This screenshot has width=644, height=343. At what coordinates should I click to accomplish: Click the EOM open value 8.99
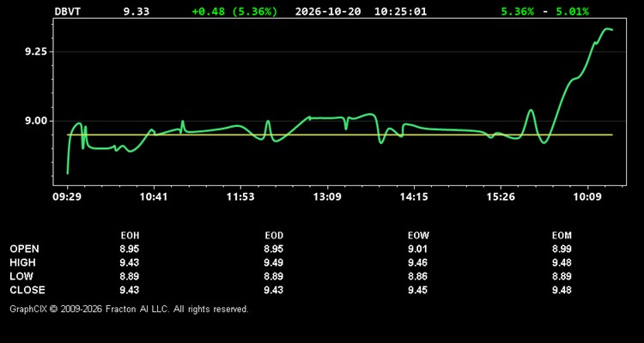[562, 249]
